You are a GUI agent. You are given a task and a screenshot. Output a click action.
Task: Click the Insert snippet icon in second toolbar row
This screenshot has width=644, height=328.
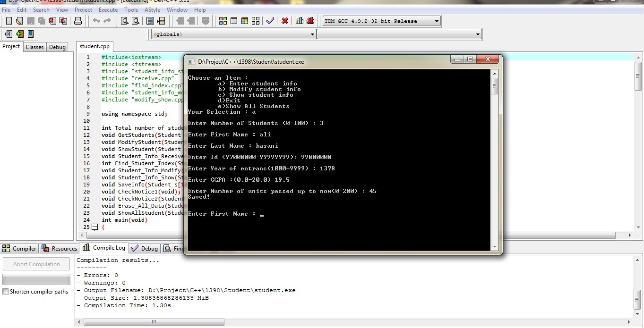click(9, 34)
